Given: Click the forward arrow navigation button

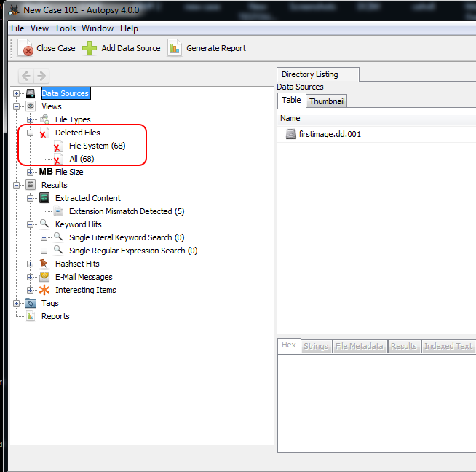Looking at the screenshot, I should point(41,76).
